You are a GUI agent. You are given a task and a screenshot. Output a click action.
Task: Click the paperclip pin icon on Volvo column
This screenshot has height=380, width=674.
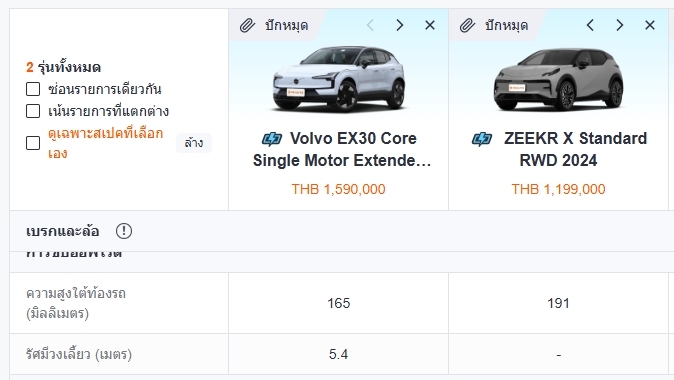pyautogui.click(x=248, y=25)
